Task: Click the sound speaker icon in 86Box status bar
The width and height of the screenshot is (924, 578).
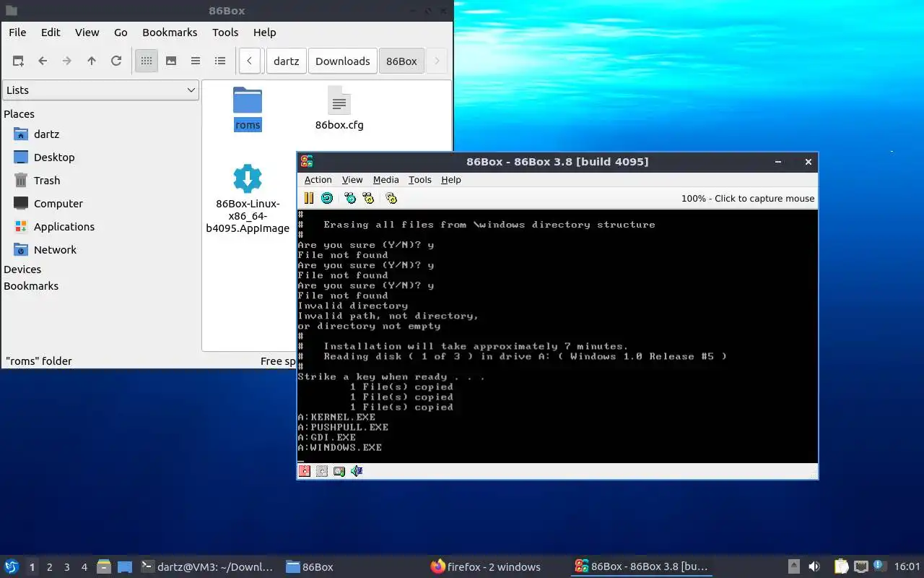Action: tap(357, 471)
